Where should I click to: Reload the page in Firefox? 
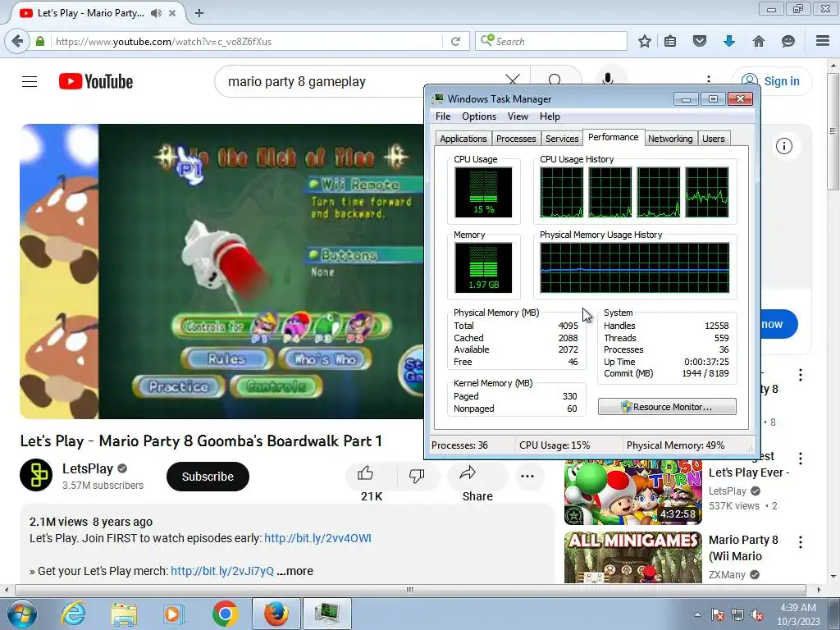coord(455,41)
